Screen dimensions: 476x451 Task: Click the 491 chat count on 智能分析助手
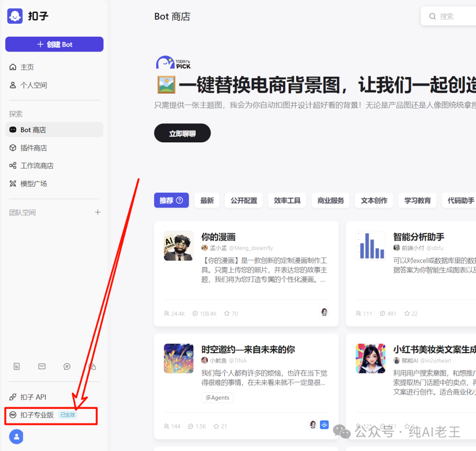(388, 313)
